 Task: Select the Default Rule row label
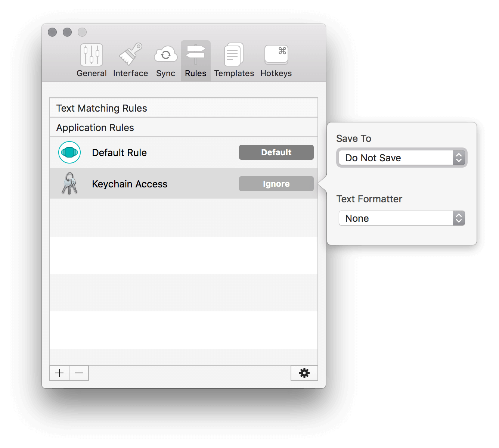pos(119,153)
